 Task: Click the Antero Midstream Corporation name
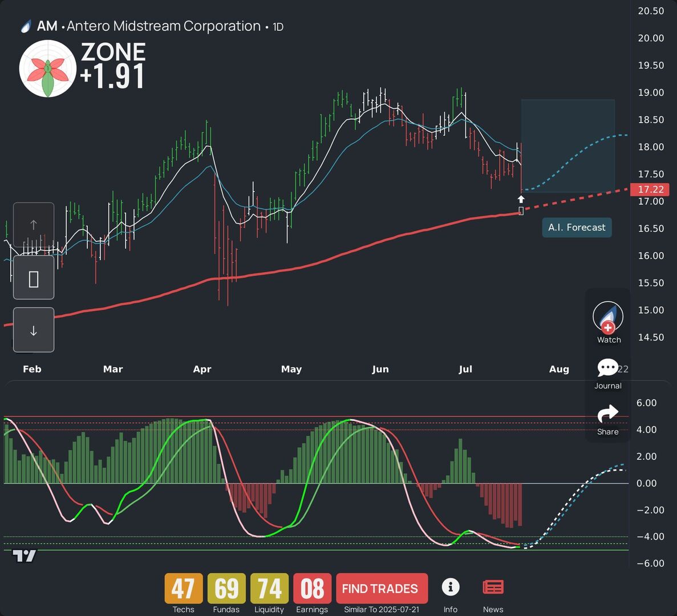pyautogui.click(x=164, y=26)
